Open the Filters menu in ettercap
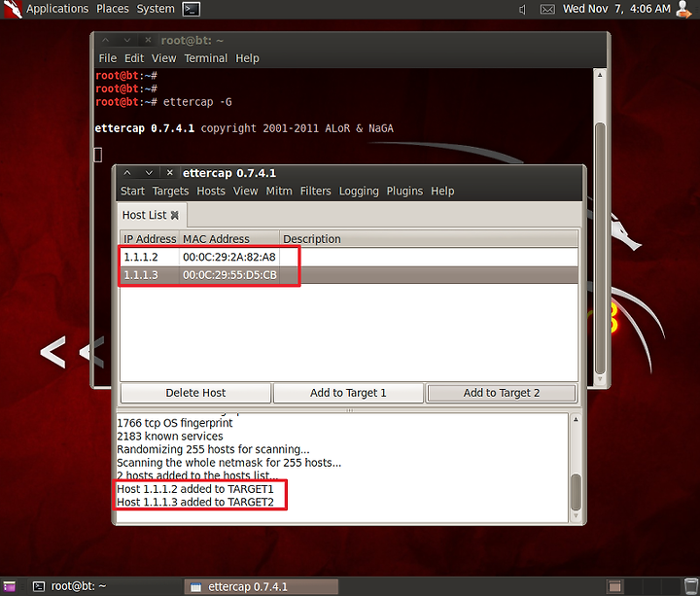The height and width of the screenshot is (596, 700). (x=316, y=192)
